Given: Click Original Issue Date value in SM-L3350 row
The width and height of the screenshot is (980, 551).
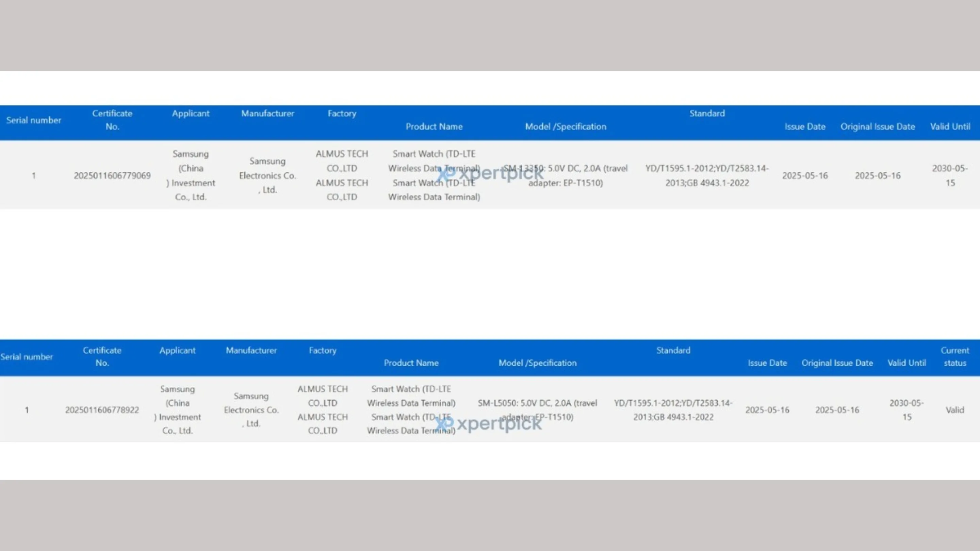Looking at the screenshot, I should [878, 175].
